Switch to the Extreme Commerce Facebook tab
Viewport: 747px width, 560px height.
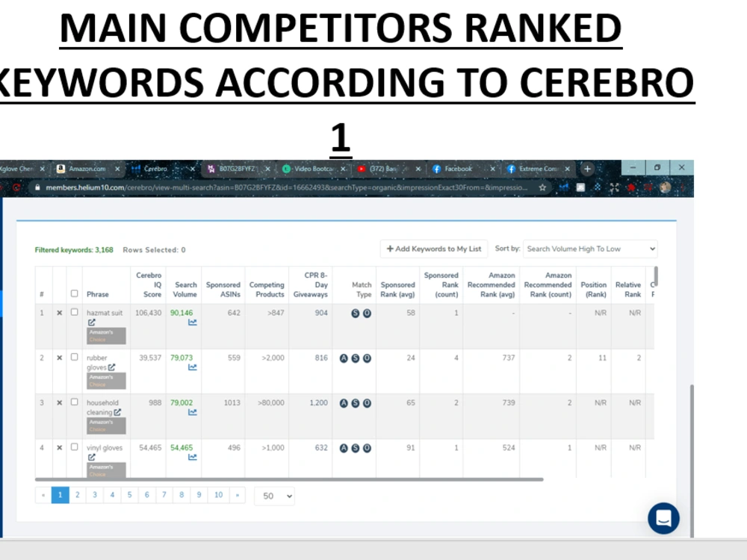pos(539,169)
